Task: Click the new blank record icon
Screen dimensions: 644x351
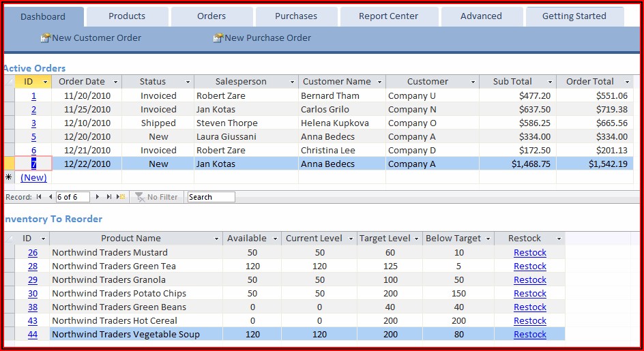Action: 121,197
